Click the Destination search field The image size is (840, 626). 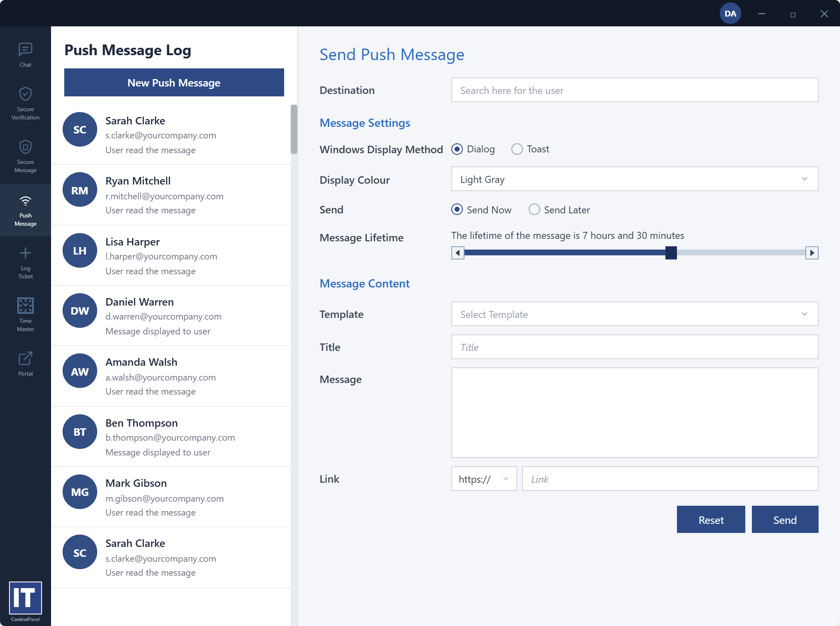tap(635, 90)
